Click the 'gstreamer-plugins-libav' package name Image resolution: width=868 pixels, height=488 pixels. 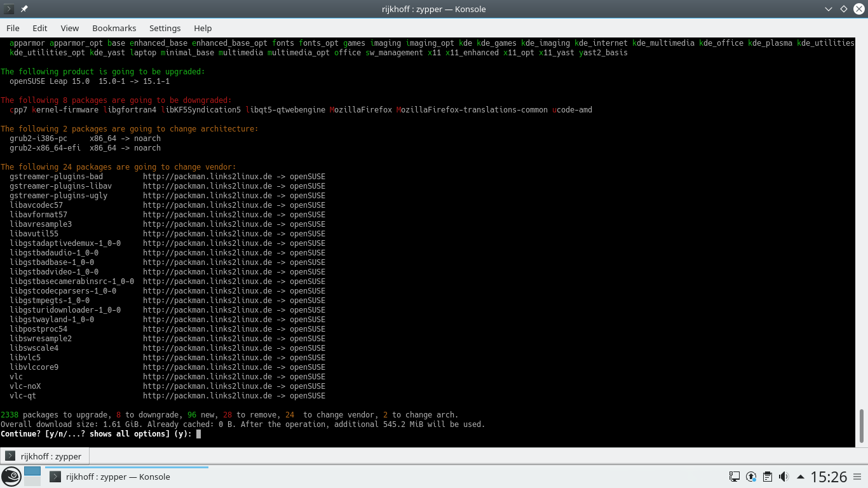coord(60,186)
